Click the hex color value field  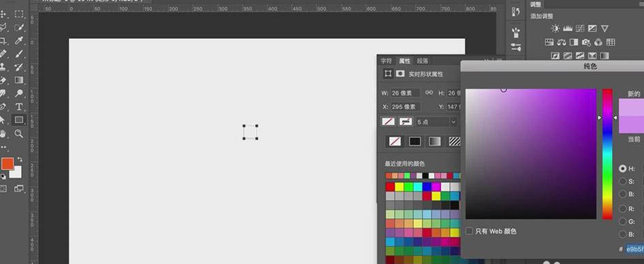point(634,249)
